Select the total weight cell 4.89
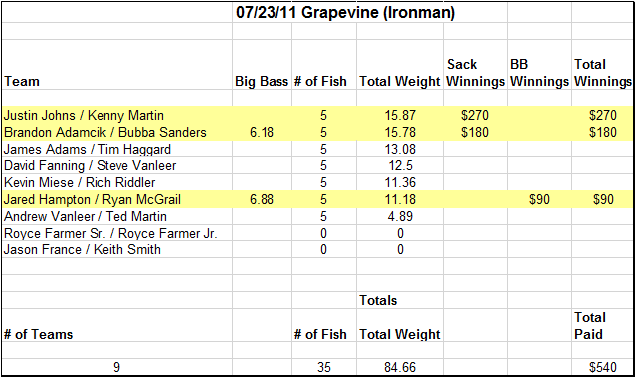Image resolution: width=638 pixels, height=380 pixels. pyautogui.click(x=400, y=216)
